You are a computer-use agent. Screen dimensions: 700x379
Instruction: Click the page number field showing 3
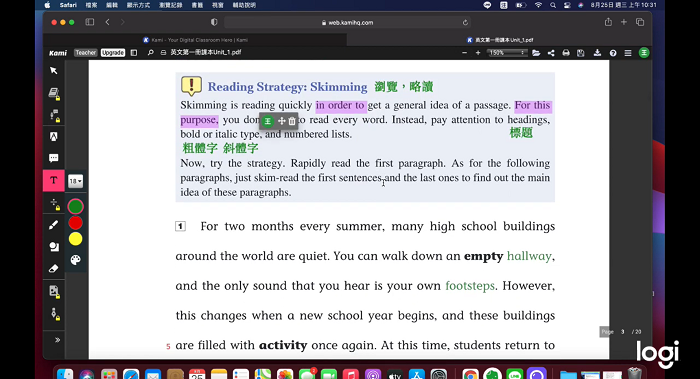(x=622, y=332)
